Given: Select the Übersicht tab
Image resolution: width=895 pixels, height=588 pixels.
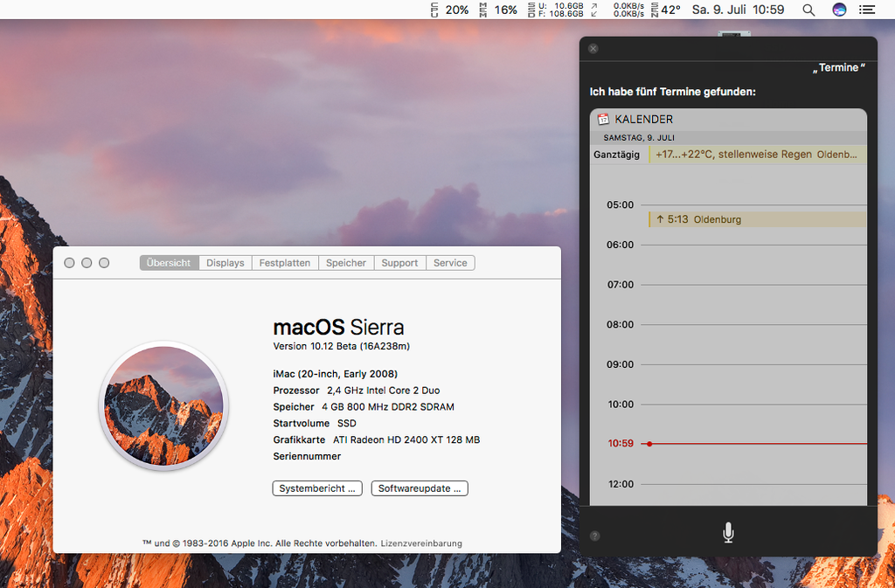Looking at the screenshot, I should click(169, 263).
